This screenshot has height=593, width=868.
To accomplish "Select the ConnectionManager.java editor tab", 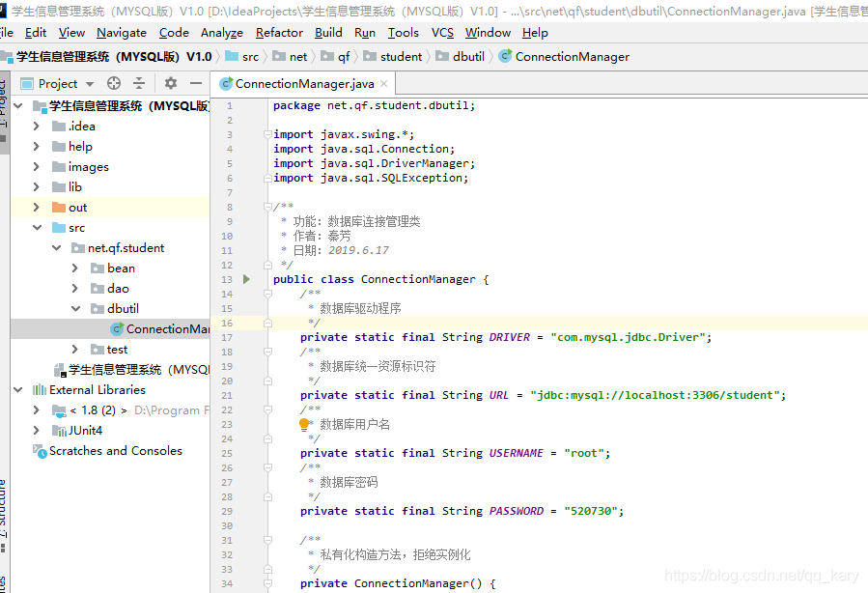I will coord(303,84).
